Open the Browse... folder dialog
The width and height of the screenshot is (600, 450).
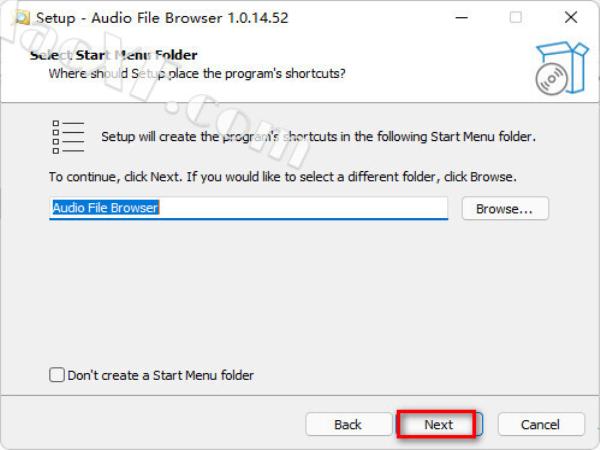click(505, 209)
